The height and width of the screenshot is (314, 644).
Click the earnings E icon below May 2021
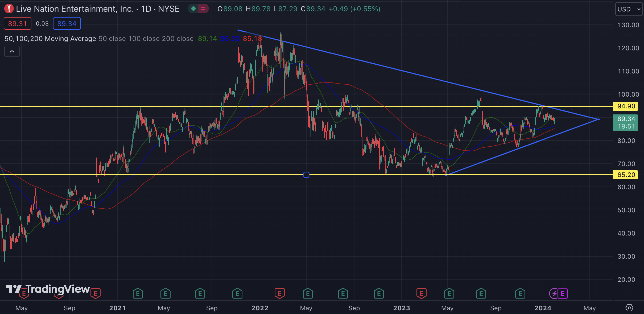(x=166, y=294)
